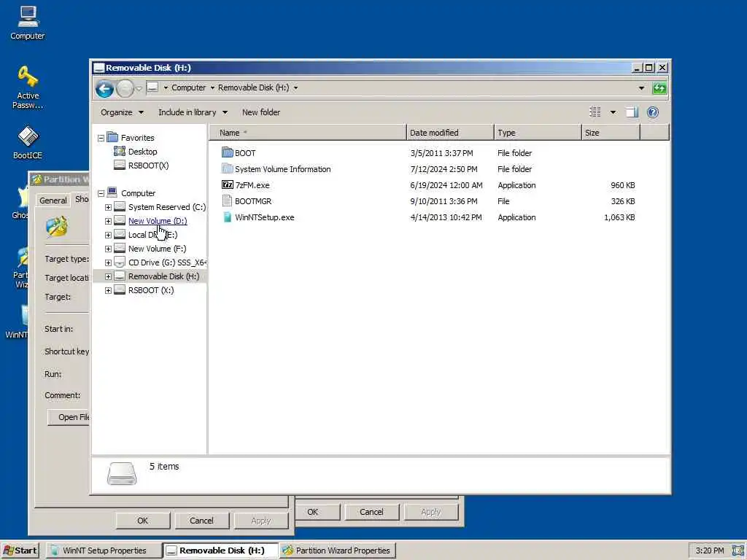Image resolution: width=747 pixels, height=560 pixels.
Task: Click the System Reserved (C:) drive icon
Action: [120, 206]
